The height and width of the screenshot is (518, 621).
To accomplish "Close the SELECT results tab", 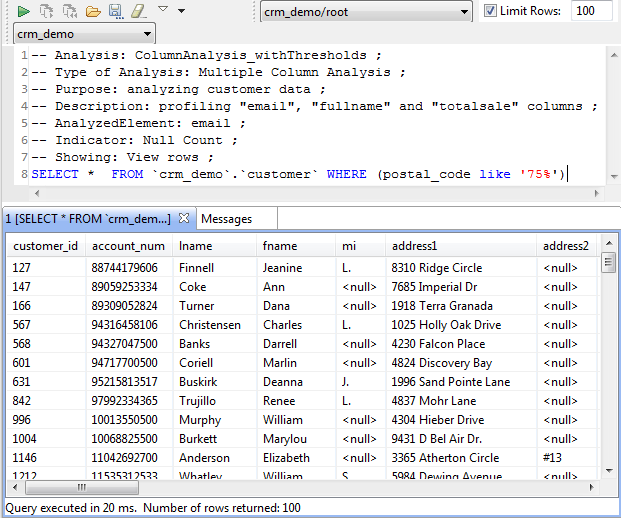I will pos(183,218).
